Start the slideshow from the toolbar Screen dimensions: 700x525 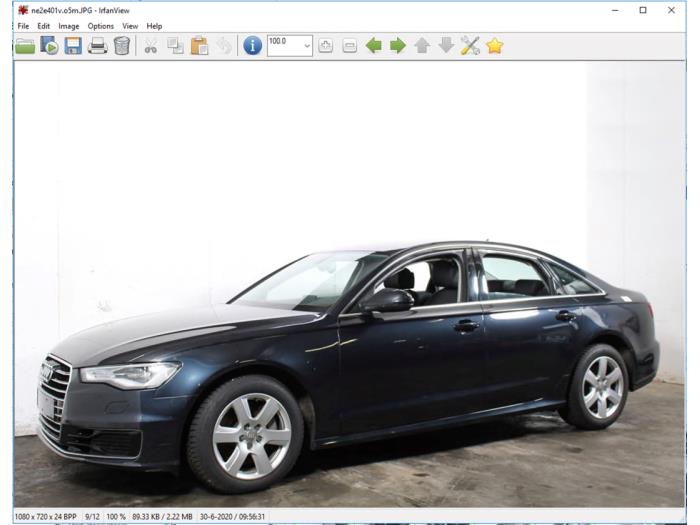tap(49, 46)
